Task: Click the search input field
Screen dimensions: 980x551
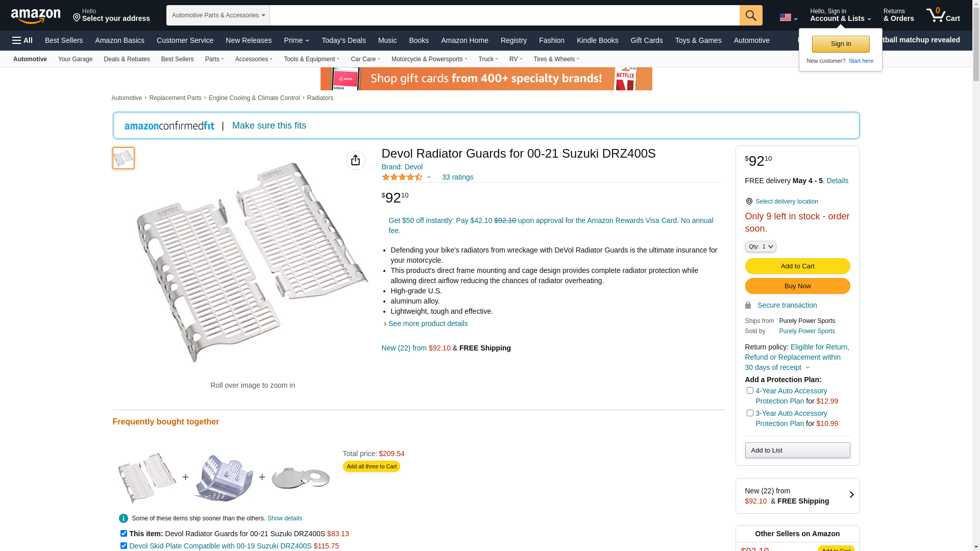Action: (x=504, y=15)
